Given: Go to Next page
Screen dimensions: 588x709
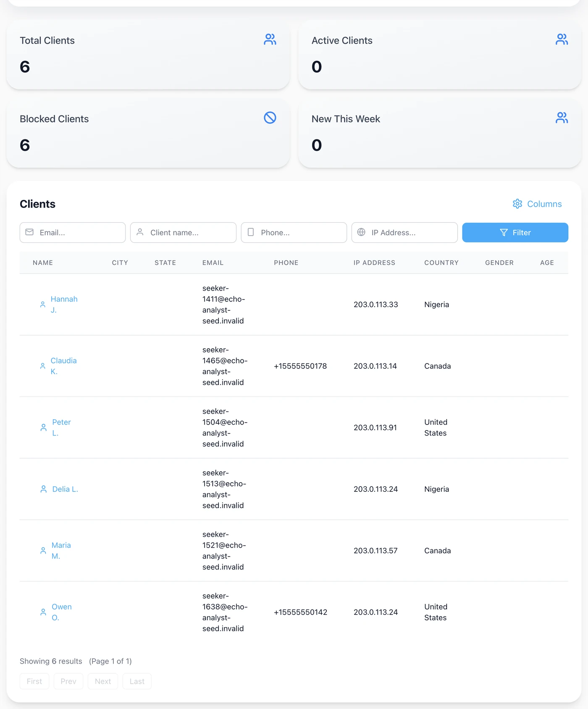Looking at the screenshot, I should click(x=103, y=681).
